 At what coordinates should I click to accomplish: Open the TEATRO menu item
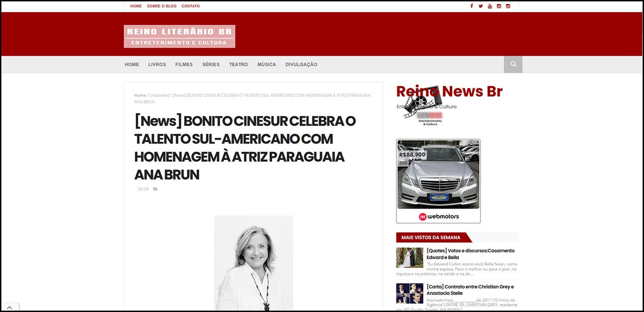click(238, 64)
